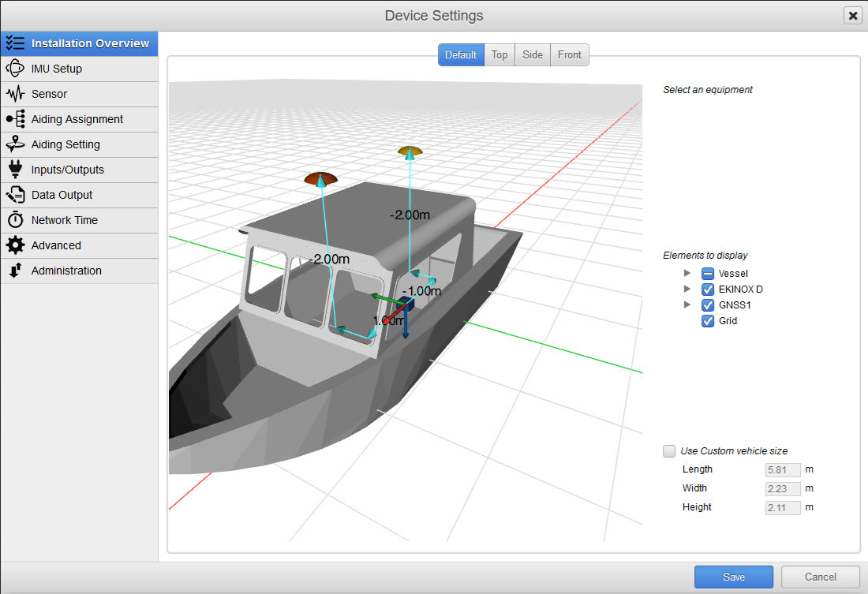The width and height of the screenshot is (868, 594).
Task: Click the Aiding Assignment icon
Action: point(15,119)
